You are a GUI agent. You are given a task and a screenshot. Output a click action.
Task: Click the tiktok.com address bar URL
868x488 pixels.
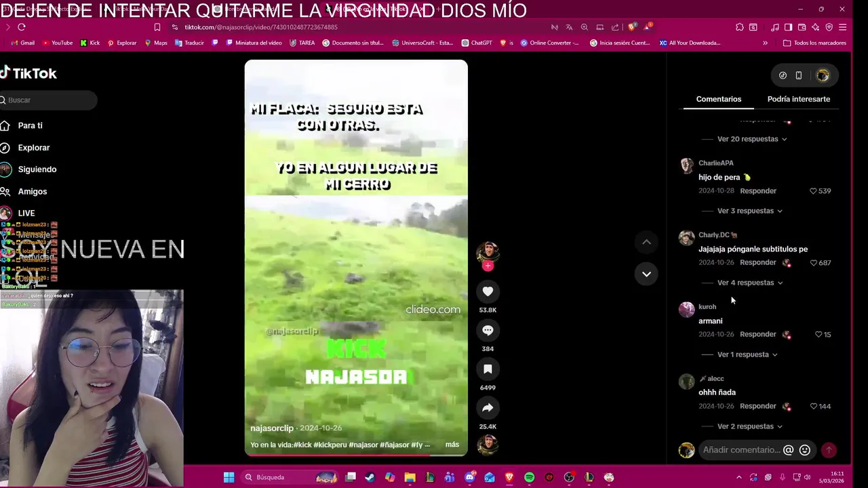tap(261, 27)
